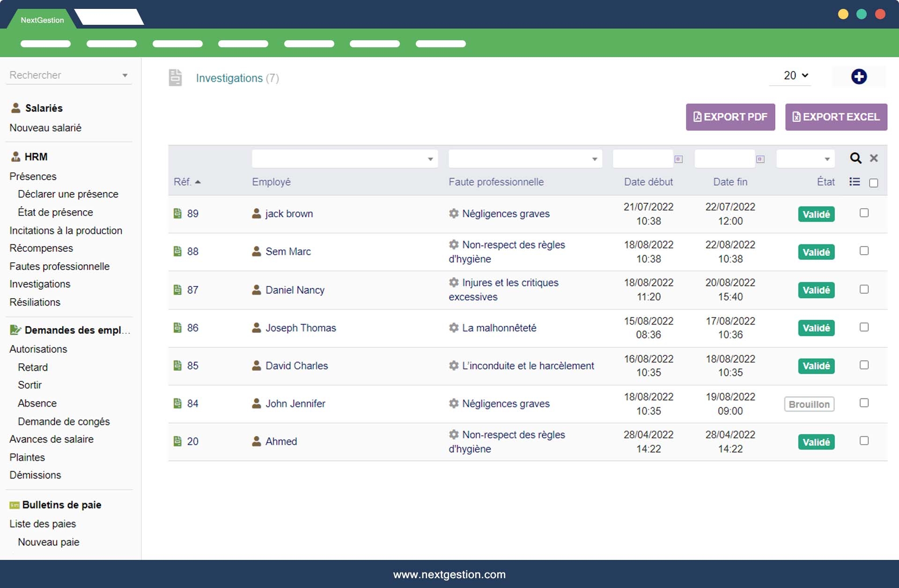Click the blue plus add investigation icon
Screen dimensions: 899x588
[858, 76]
